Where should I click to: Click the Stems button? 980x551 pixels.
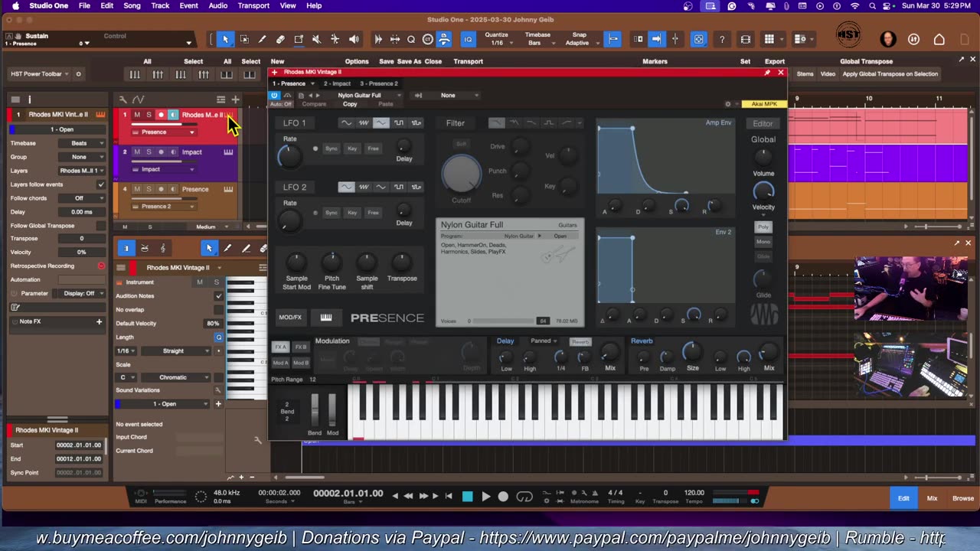[805, 74]
